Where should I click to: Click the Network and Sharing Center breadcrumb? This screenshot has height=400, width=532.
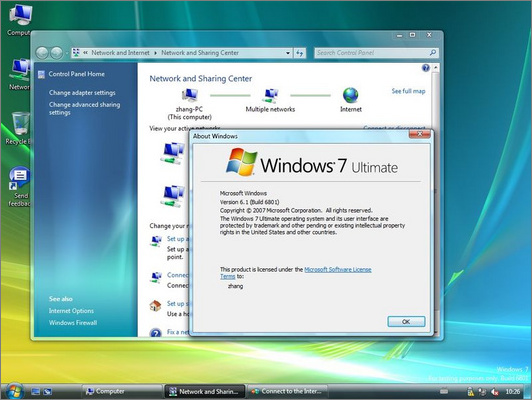pyautogui.click(x=200, y=53)
